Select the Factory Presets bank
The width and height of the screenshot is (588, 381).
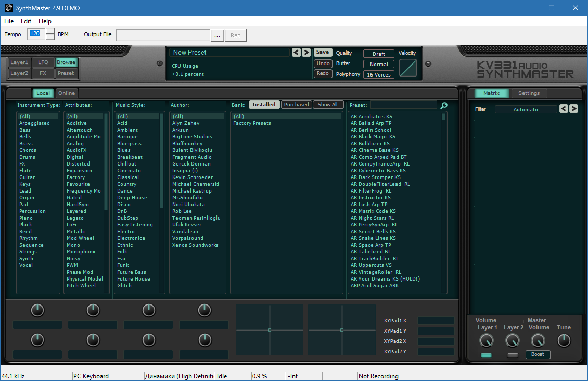click(252, 123)
